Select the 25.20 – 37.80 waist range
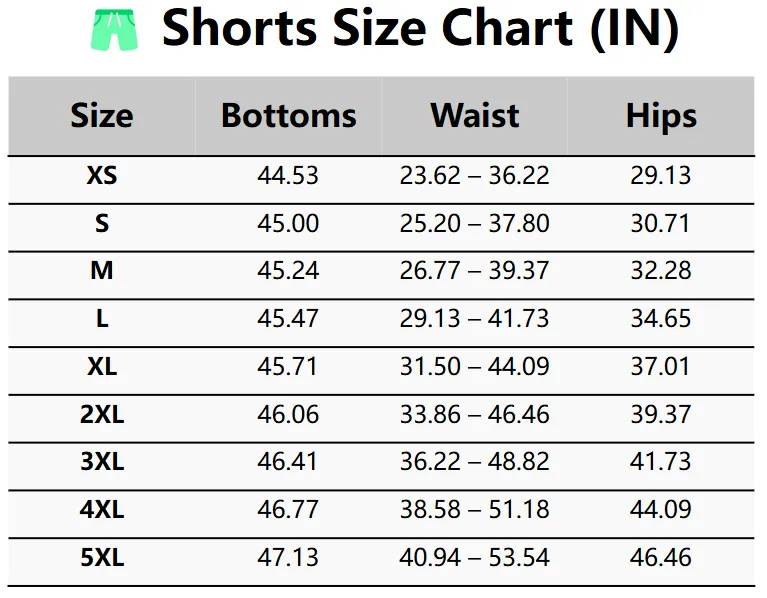The image size is (767, 598). coord(475,224)
